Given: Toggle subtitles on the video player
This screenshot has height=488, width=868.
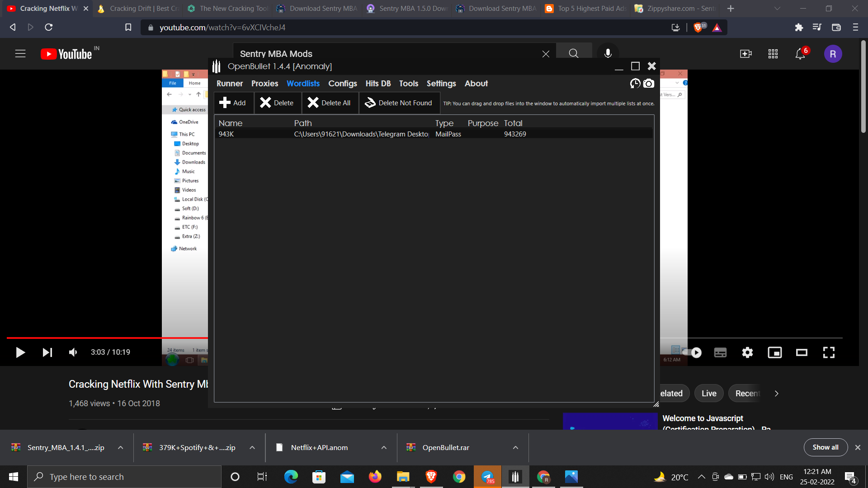Looking at the screenshot, I should point(720,352).
